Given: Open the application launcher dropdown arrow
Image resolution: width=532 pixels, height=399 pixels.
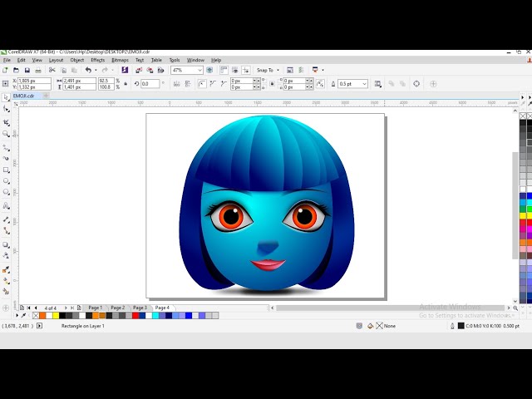Looking at the screenshot, I should (323, 70).
